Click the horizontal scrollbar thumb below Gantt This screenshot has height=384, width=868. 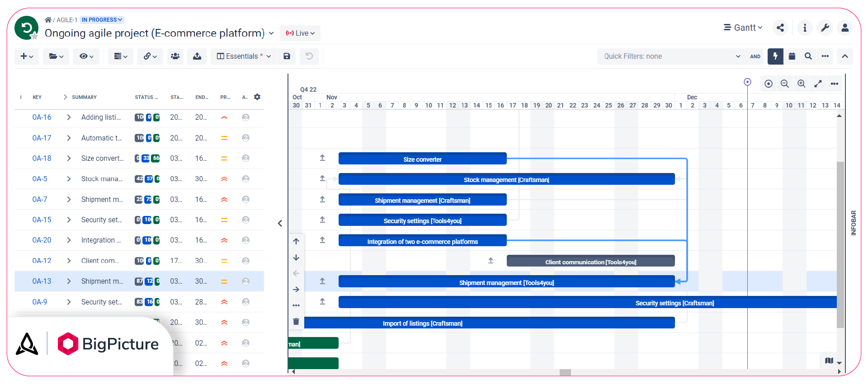pos(565,372)
